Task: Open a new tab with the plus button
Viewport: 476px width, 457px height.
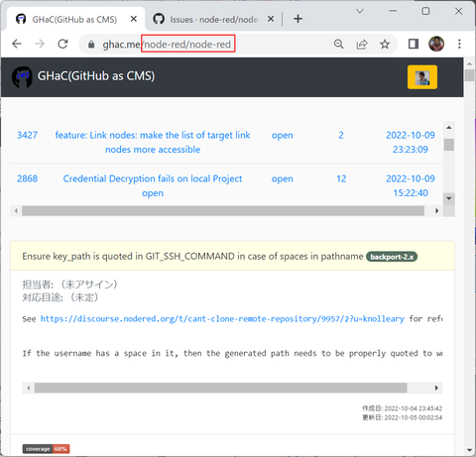Action: tap(297, 19)
